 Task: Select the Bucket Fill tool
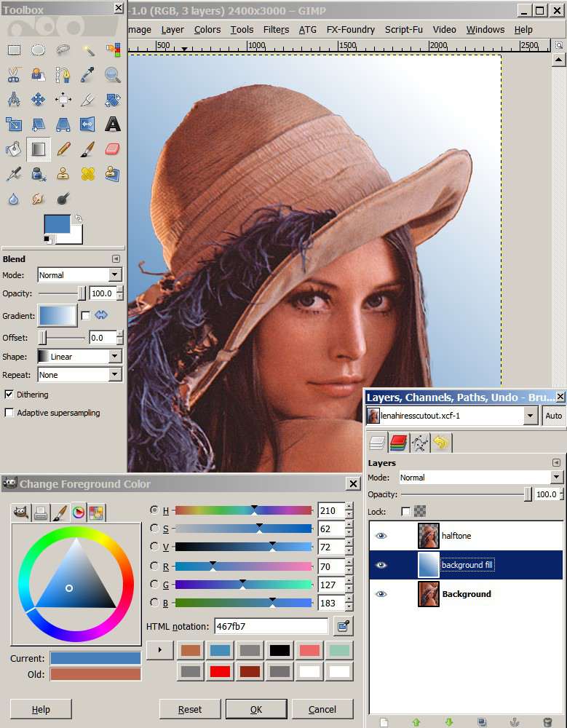(x=14, y=149)
